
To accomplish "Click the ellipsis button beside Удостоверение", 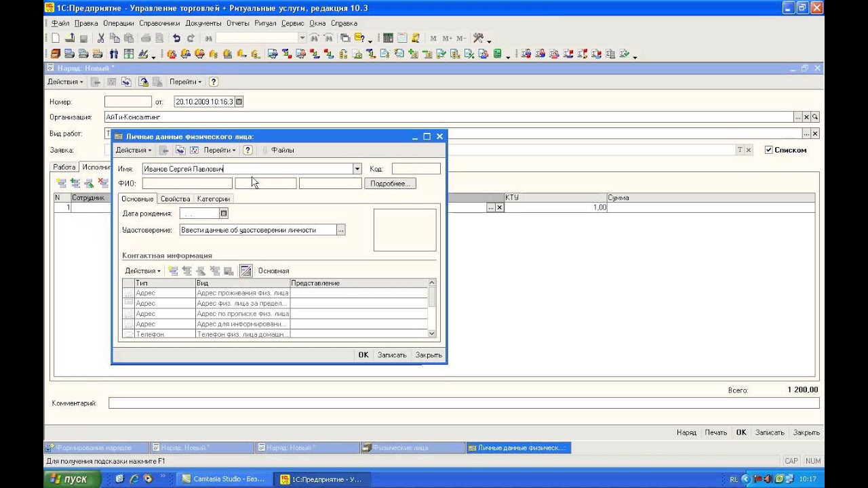I will (x=341, y=230).
